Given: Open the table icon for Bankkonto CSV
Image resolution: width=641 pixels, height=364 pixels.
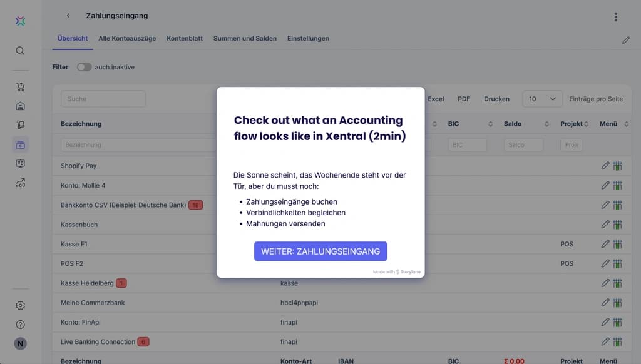Looking at the screenshot, I should coord(617,205).
